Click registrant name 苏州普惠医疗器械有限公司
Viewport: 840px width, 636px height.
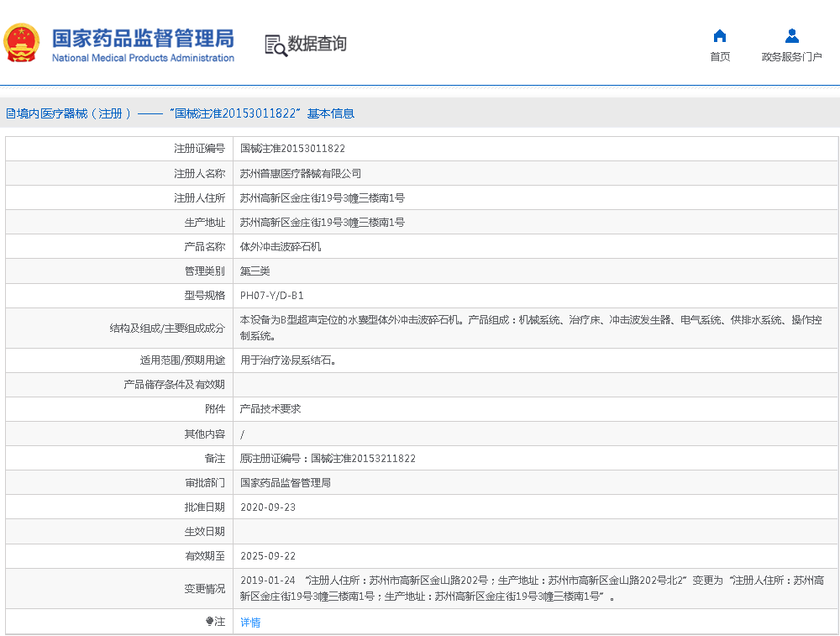click(x=301, y=174)
